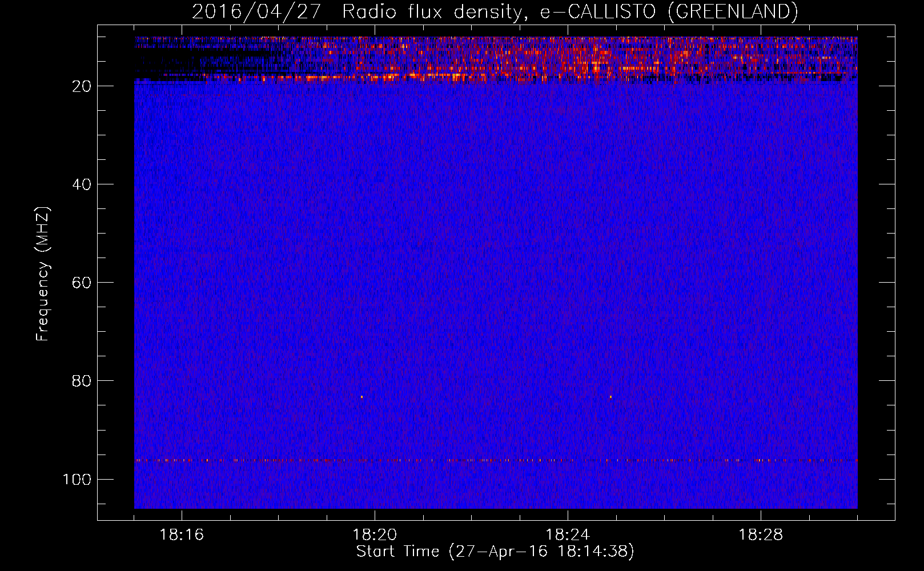Click the 'Frequency (MHZ)' axis label
924x571 pixels.
click(x=43, y=274)
